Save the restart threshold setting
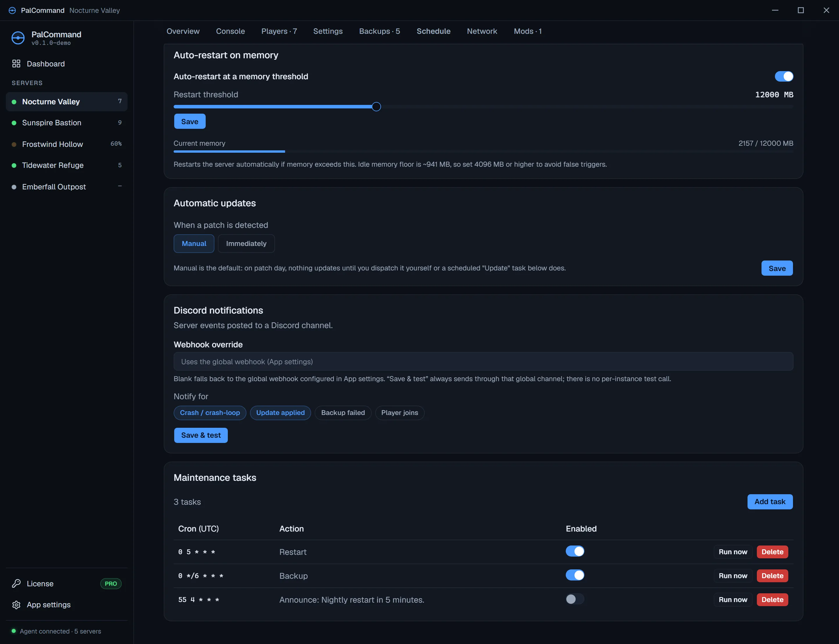Screen dimensions: 839x644 click(190, 122)
